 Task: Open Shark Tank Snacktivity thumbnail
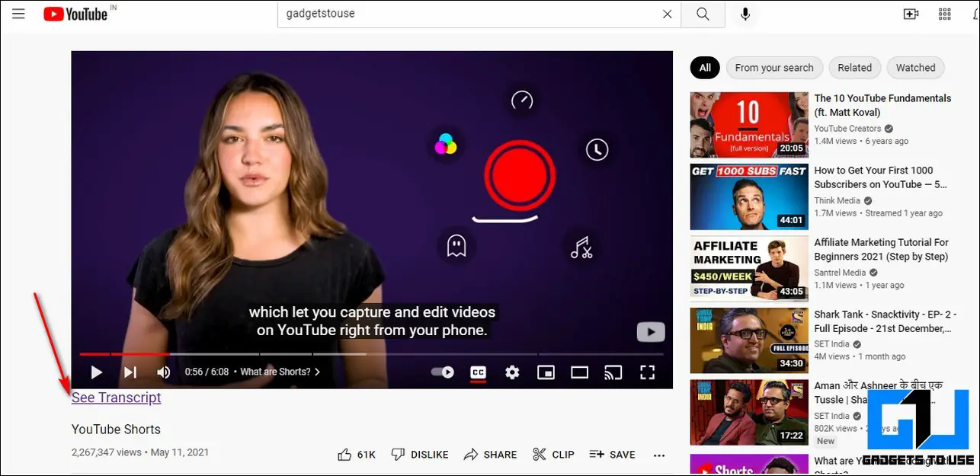pyautogui.click(x=749, y=340)
